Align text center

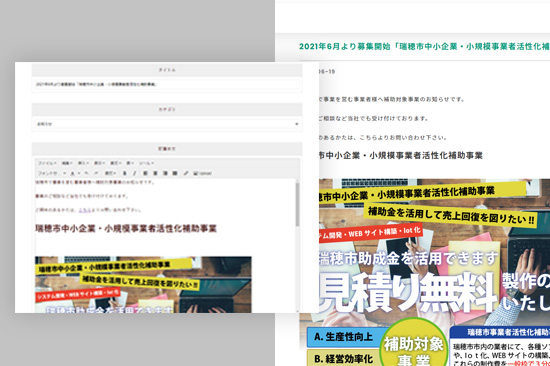(x=155, y=173)
